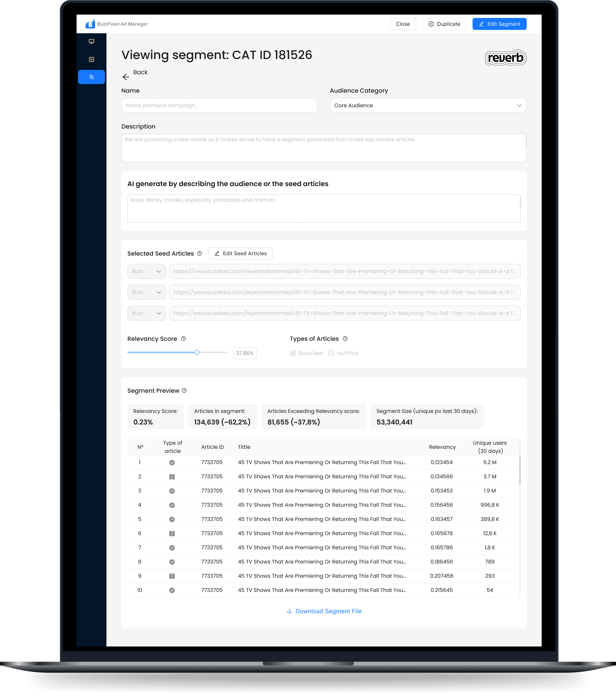Click the Duplicate button
The height and width of the screenshot is (696, 616).
[444, 24]
